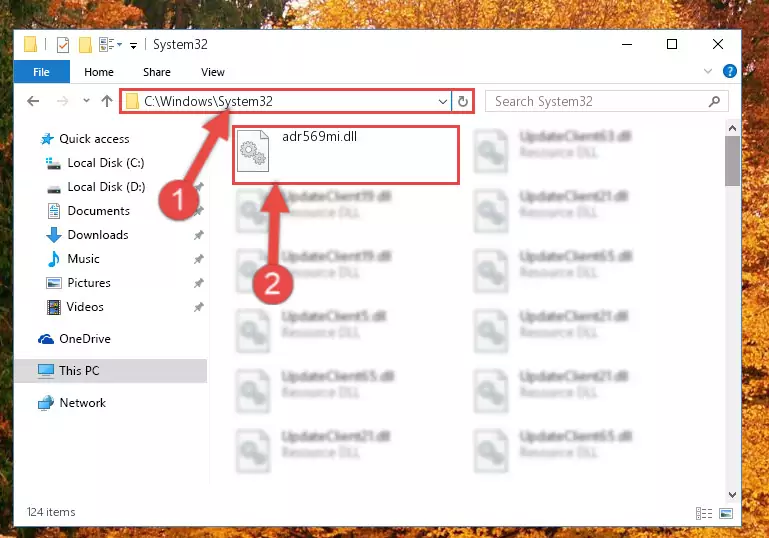Select Local Disk (C:) in sidebar
Viewport: 769px width, 538px height.
coord(105,163)
